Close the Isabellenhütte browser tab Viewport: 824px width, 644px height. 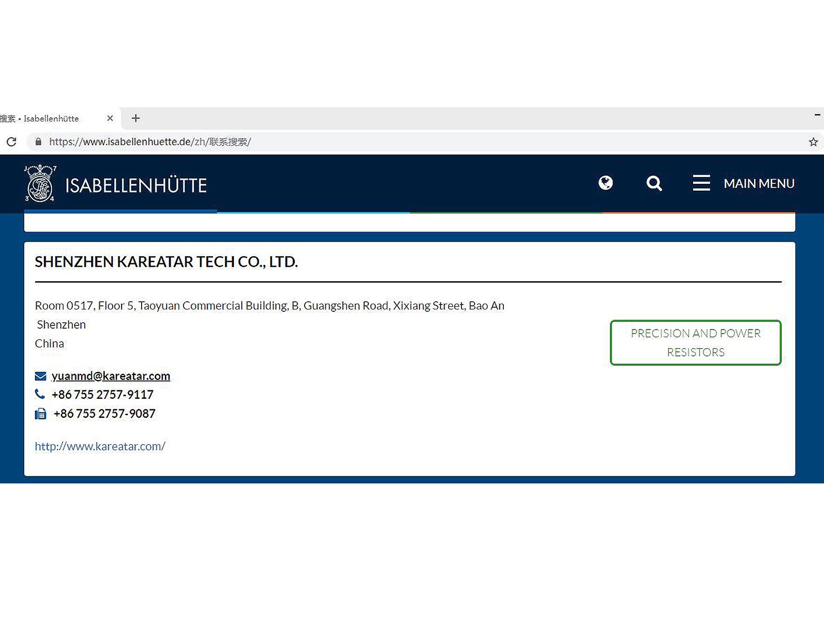point(110,118)
